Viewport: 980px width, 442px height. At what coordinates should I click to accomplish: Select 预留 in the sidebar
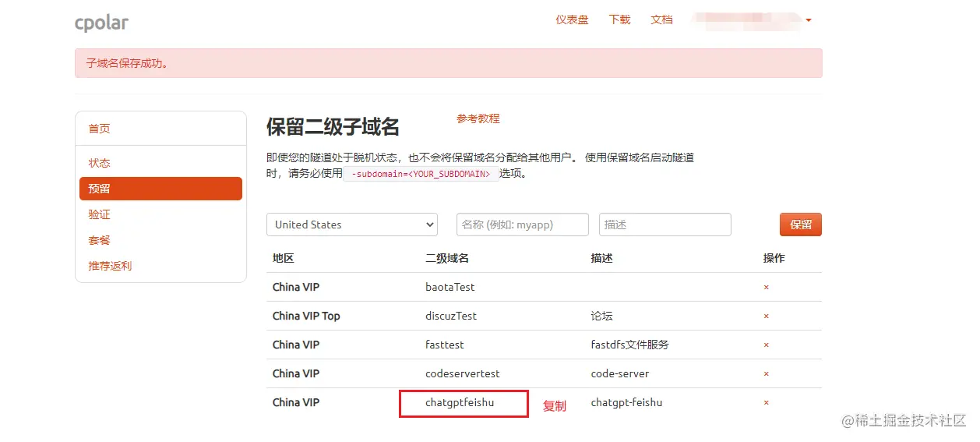point(160,189)
